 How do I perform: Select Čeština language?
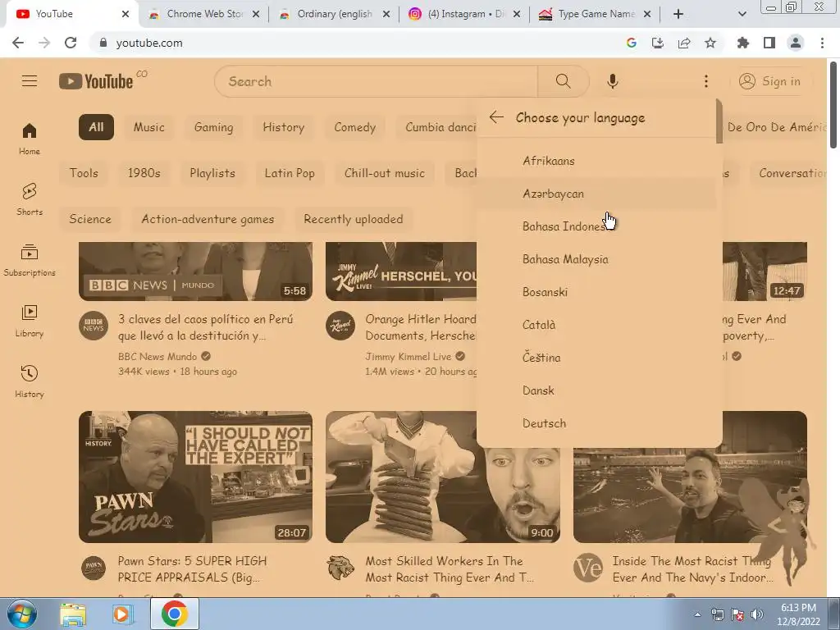596,358
